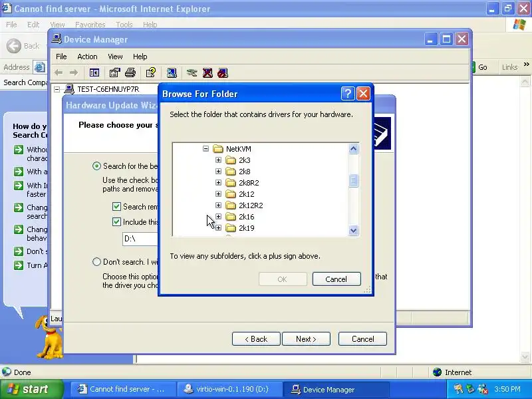The width and height of the screenshot is (532, 399).
Task: Open Device Manager Help menu
Action: [140, 57]
